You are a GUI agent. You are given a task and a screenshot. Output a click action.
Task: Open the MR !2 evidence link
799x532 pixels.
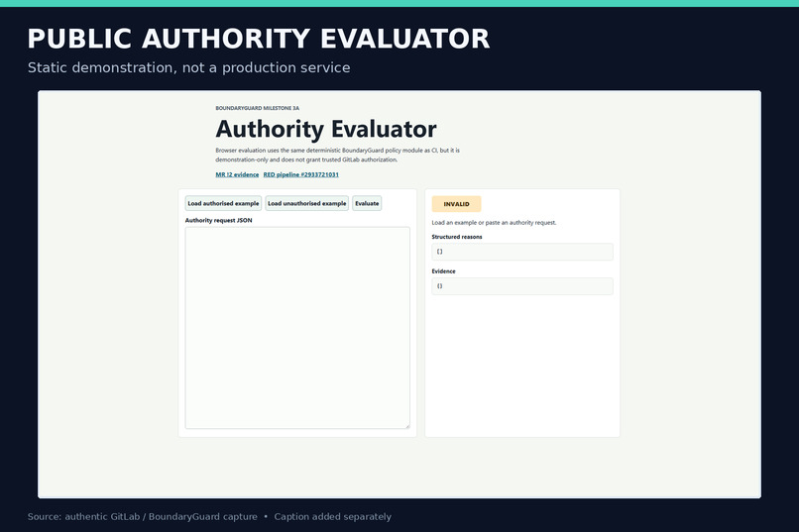click(x=237, y=174)
